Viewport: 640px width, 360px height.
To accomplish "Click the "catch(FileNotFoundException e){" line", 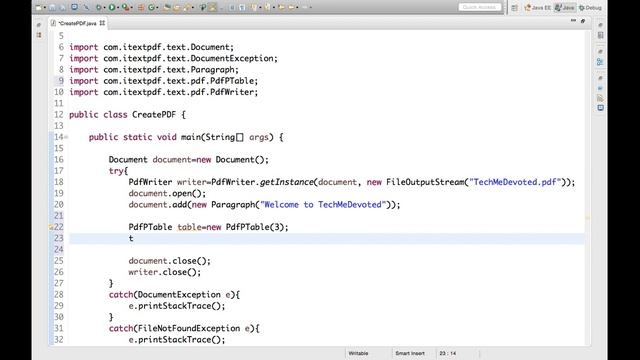I will [x=184, y=329].
